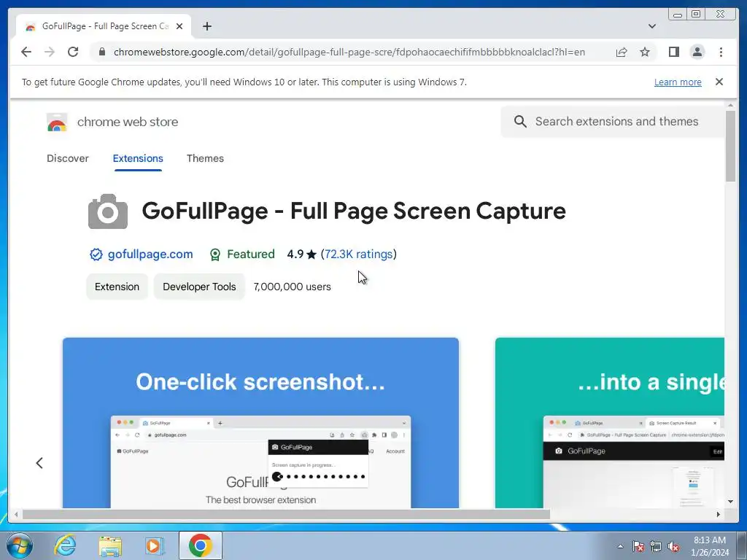This screenshot has width=747, height=560.
Task: Visit the gofullpage.com publisher link
Action: click(150, 254)
